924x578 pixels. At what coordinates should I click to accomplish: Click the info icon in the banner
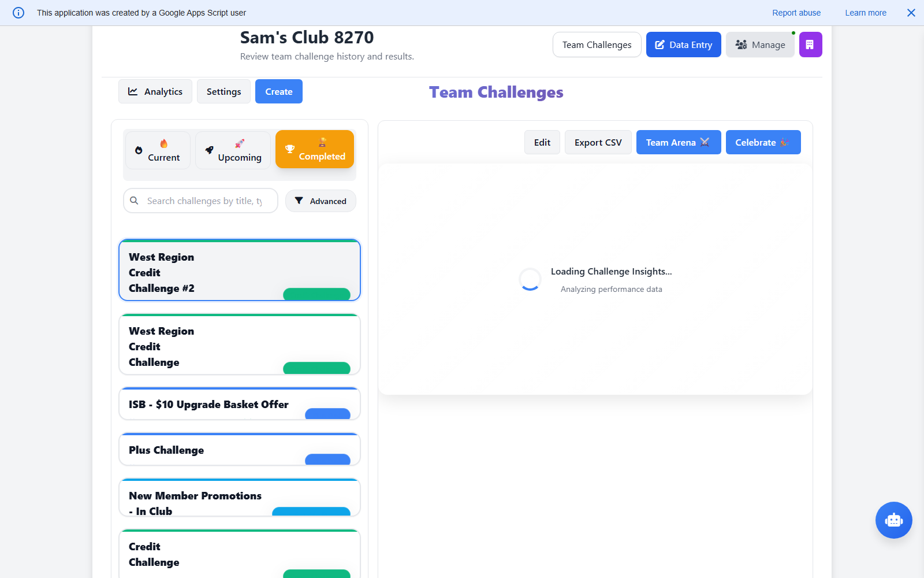[x=18, y=12]
